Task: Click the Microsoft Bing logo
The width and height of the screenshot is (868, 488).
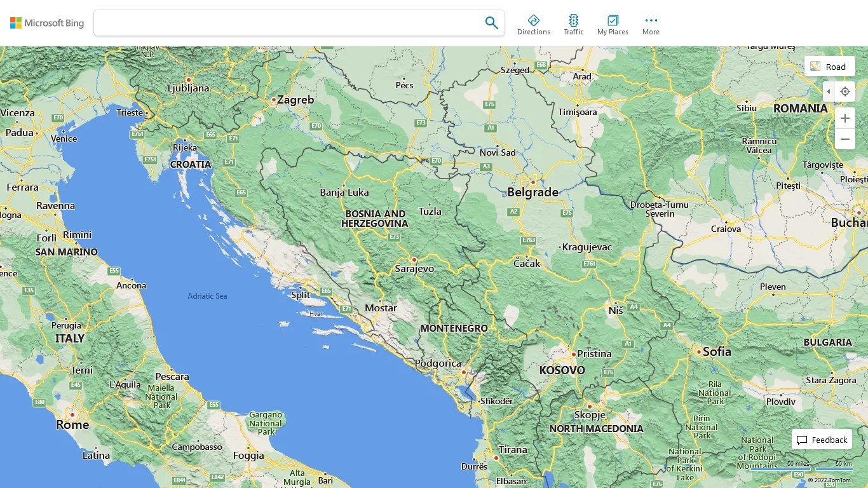Action: coord(47,23)
